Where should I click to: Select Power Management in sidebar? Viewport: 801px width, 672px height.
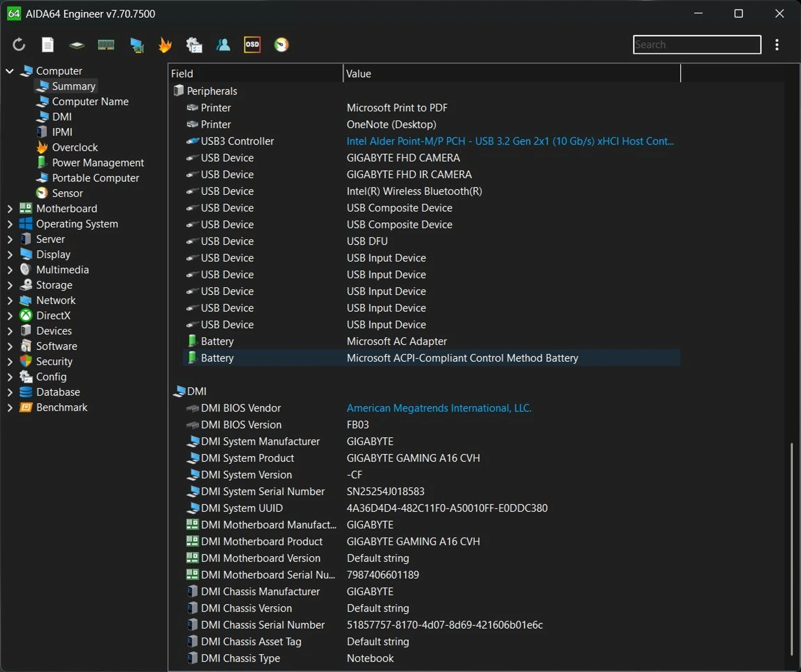[x=98, y=163]
